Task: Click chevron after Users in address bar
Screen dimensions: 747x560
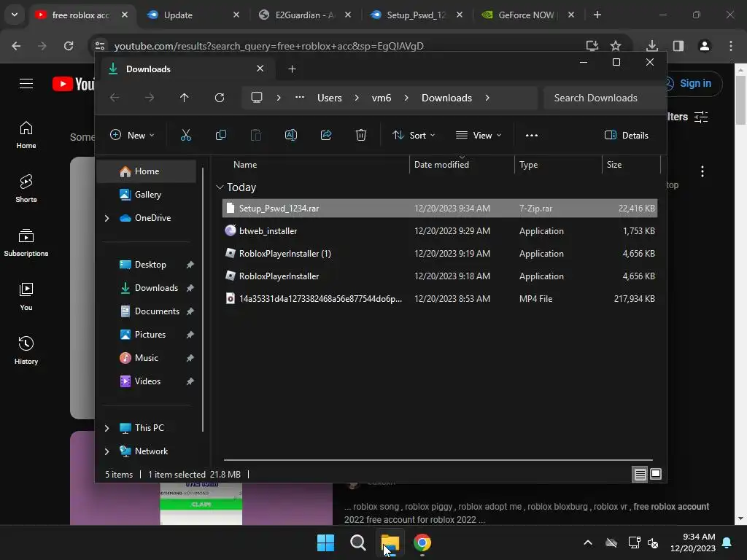Action: pyautogui.click(x=356, y=98)
